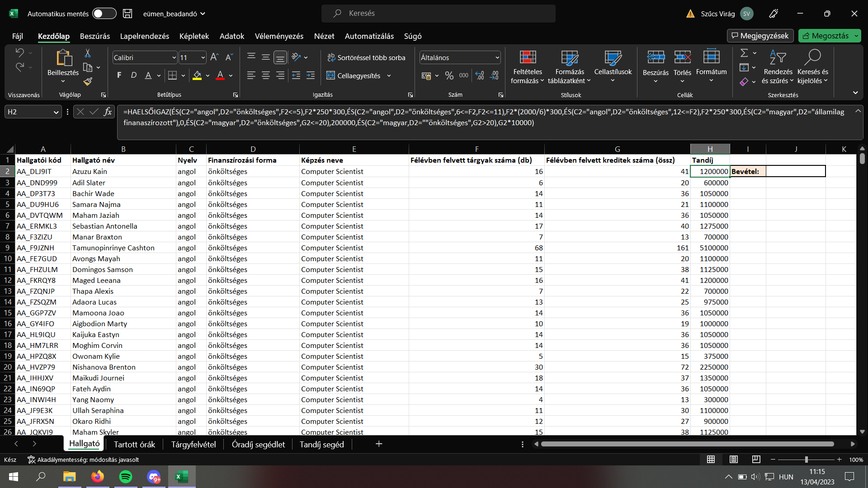Open Conditional Formatting (Feltételes formázás)
This screenshot has width=868, height=488.
pyautogui.click(x=527, y=67)
